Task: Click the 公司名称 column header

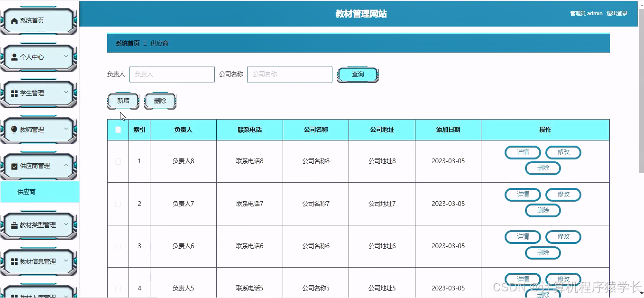Action: 316,130
